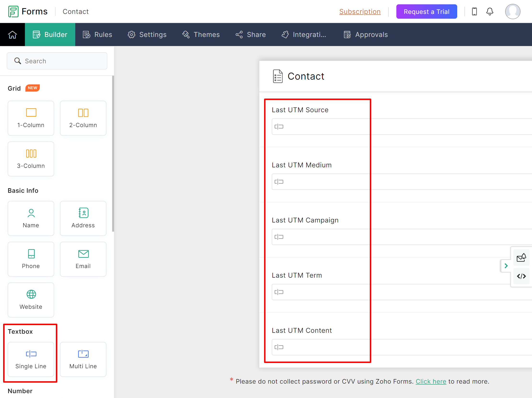Add a Multi Line textbox field
Screen dimensions: 532x398
[x=83, y=359]
